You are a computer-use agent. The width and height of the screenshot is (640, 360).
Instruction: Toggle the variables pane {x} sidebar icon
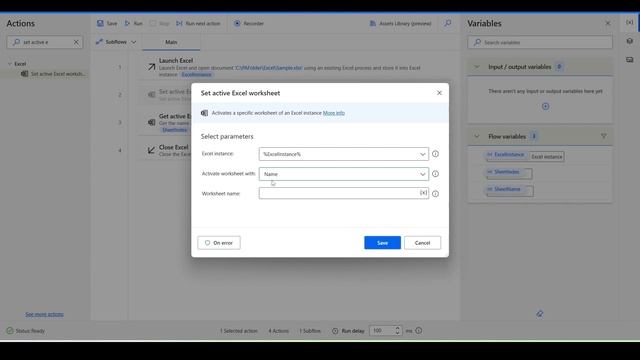(x=630, y=22)
